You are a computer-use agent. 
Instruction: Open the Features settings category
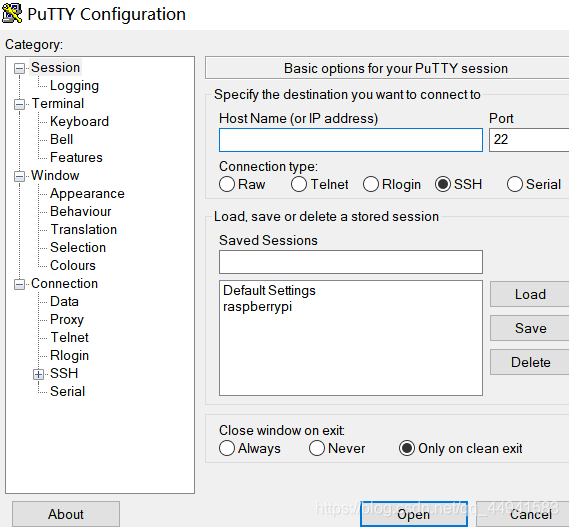coord(76,158)
